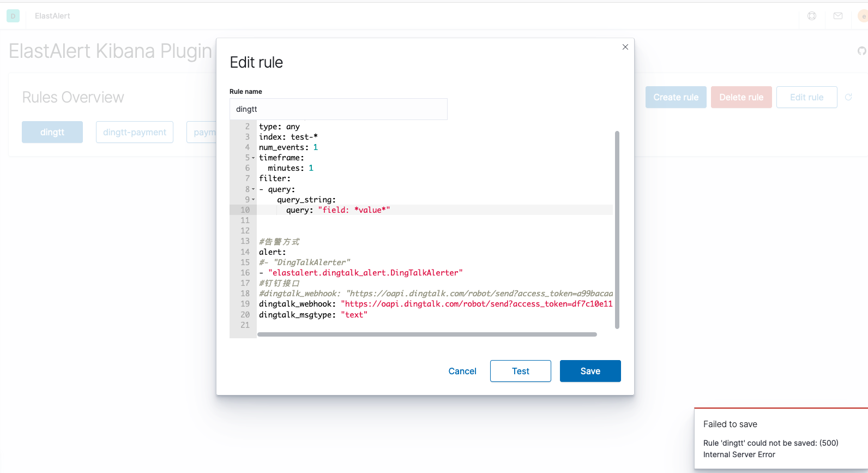Screen dimensions: 868x473
Task: Click the Edit rule button behind dialog
Action: click(807, 97)
